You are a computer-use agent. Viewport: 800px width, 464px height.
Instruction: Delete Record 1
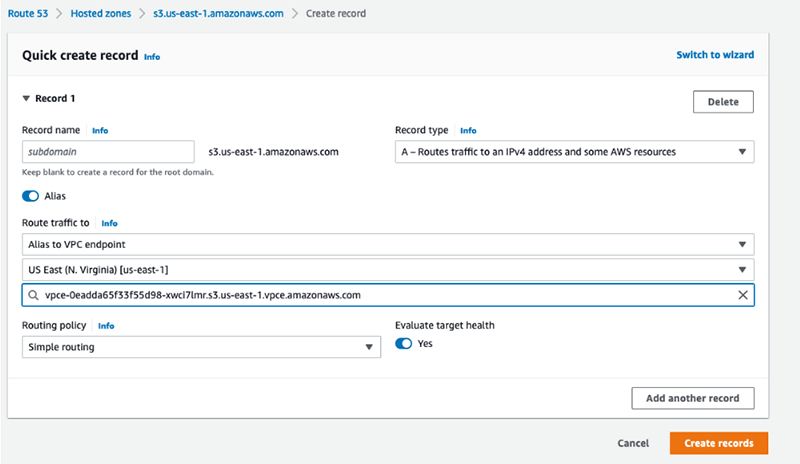click(723, 102)
